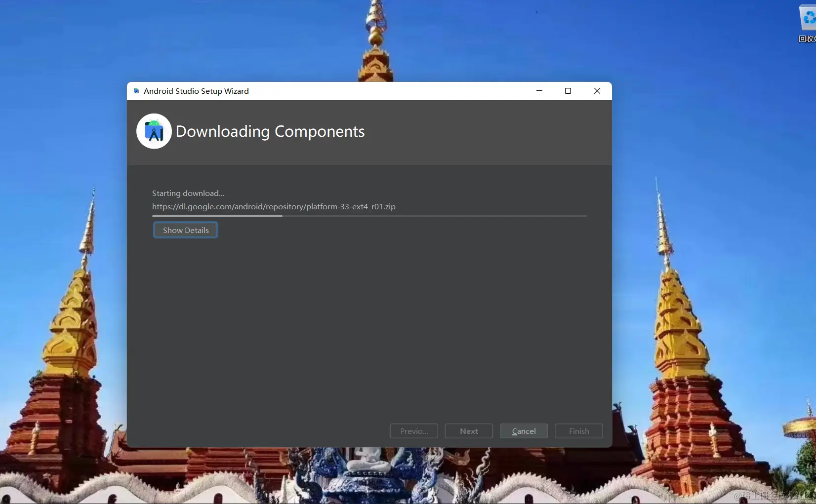Click the 'Downloading Components' heading

click(270, 131)
